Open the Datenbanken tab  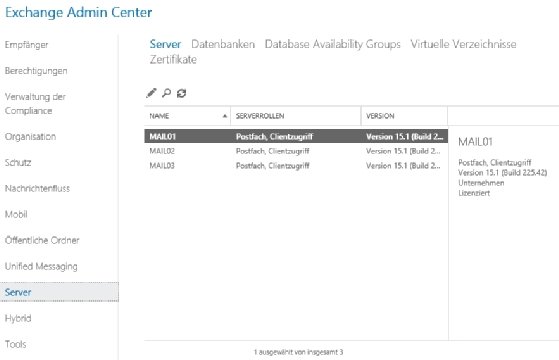(223, 44)
